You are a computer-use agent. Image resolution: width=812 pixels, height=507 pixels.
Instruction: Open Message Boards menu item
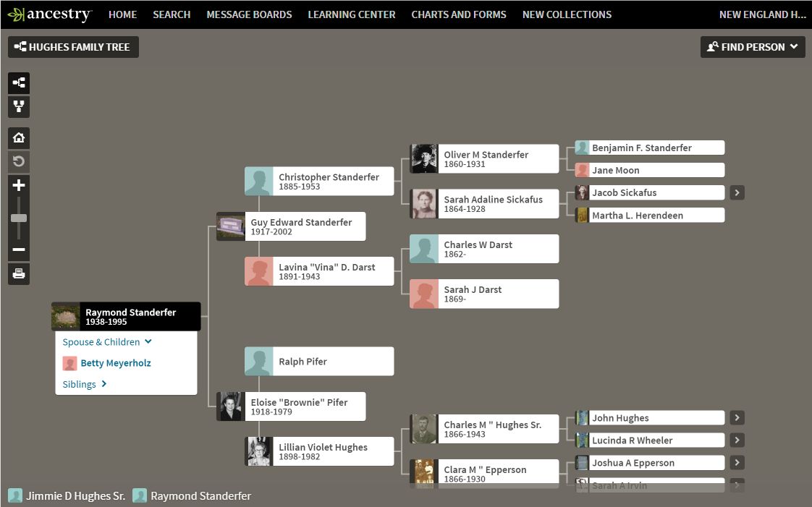(x=249, y=14)
